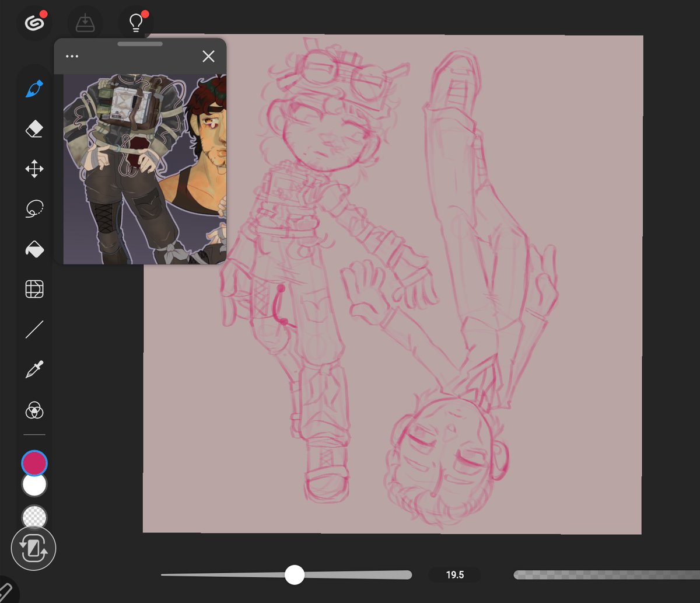
Task: Select the Eraser tool
Action: click(x=34, y=130)
